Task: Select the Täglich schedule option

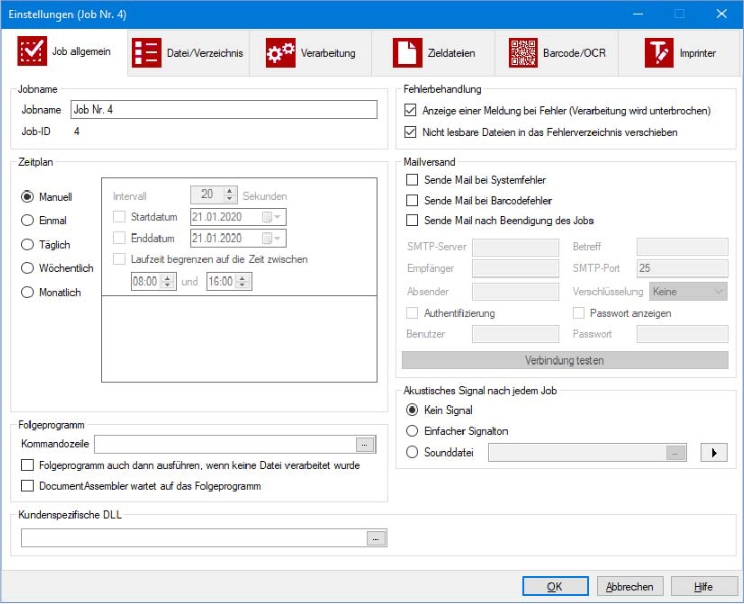Action: tap(28, 245)
